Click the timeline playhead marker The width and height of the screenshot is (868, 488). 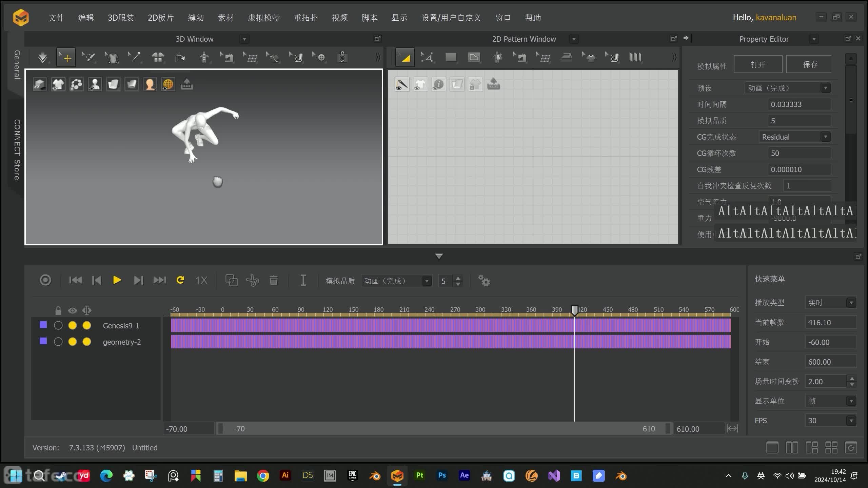574,310
